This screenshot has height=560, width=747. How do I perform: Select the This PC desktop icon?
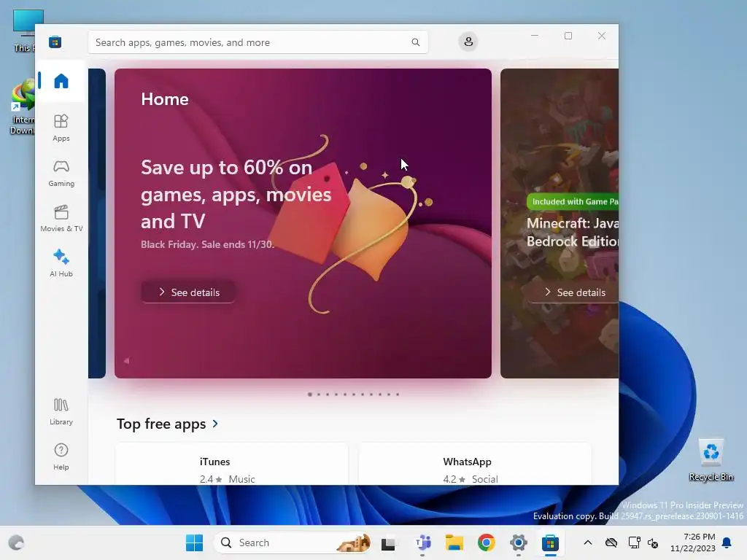pos(23,31)
